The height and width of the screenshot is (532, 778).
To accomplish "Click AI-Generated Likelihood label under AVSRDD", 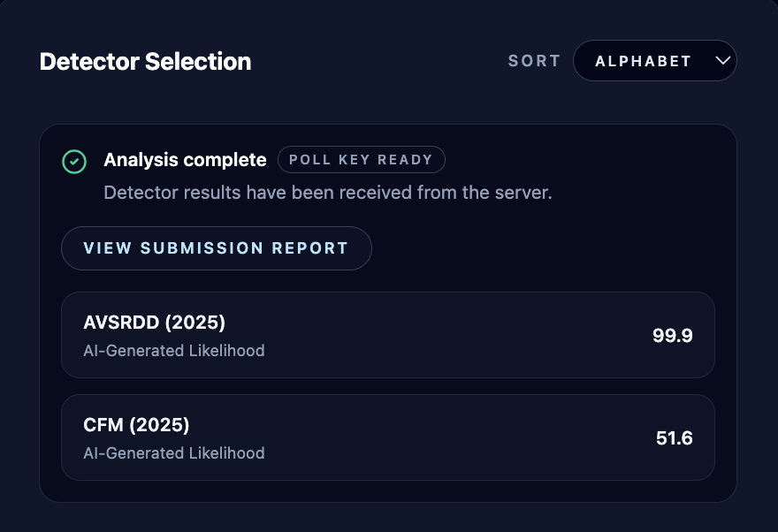I will click(x=174, y=351).
